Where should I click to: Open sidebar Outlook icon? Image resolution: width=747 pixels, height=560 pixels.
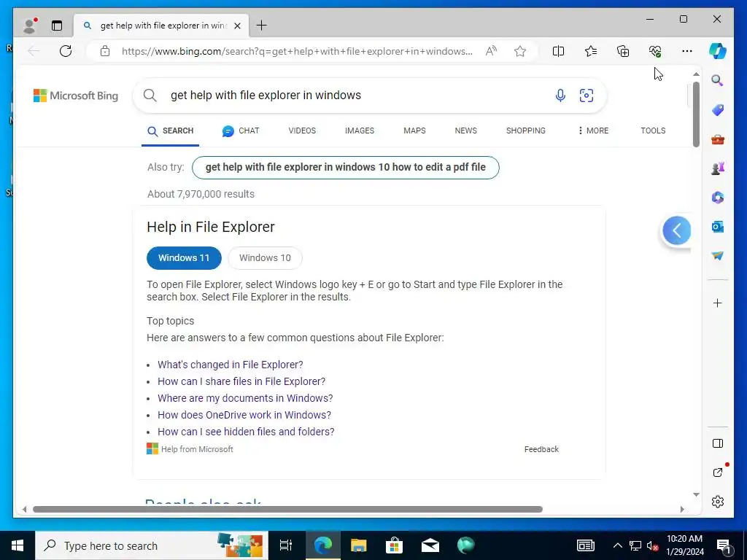[718, 227]
